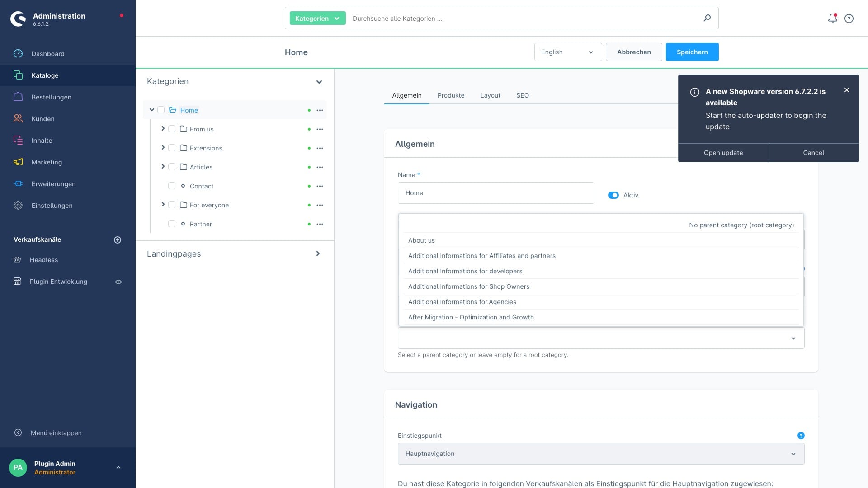Click the Einstiegspunkt blue help icon
This screenshot has width=868, height=488.
[801, 436]
